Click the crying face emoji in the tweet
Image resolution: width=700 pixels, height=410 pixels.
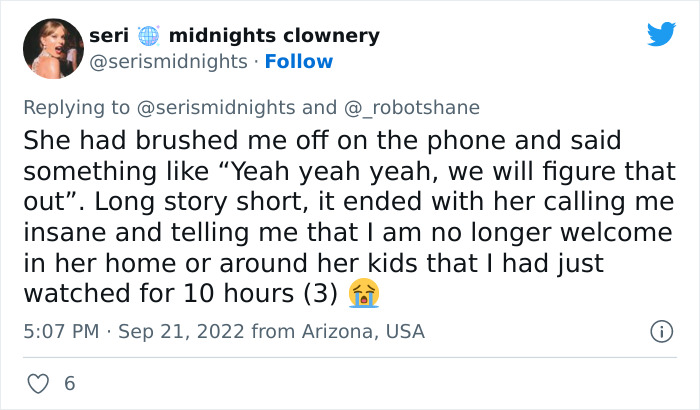tap(365, 294)
